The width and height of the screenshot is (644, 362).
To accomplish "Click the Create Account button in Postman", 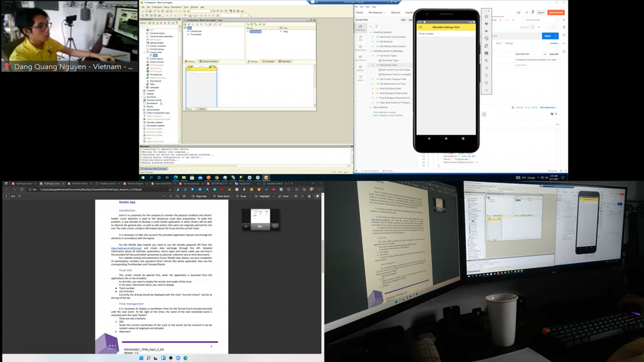I will tap(556, 13).
